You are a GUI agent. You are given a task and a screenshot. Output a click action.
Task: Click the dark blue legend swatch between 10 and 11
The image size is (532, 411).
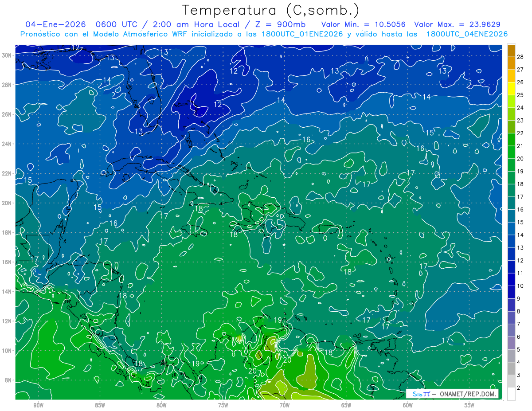[x=512, y=279]
